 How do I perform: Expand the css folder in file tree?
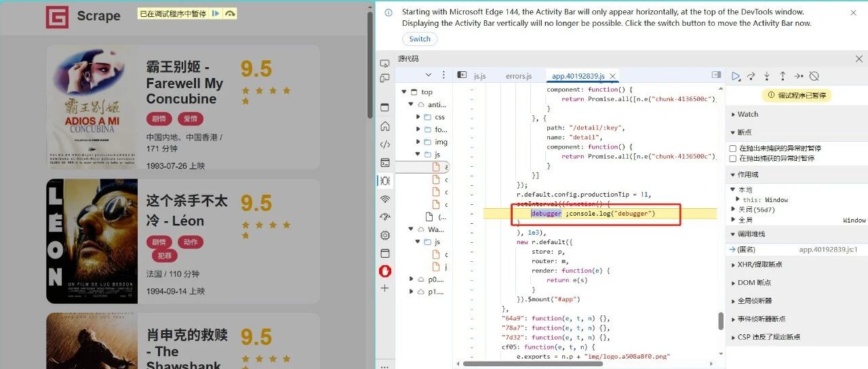(x=418, y=117)
